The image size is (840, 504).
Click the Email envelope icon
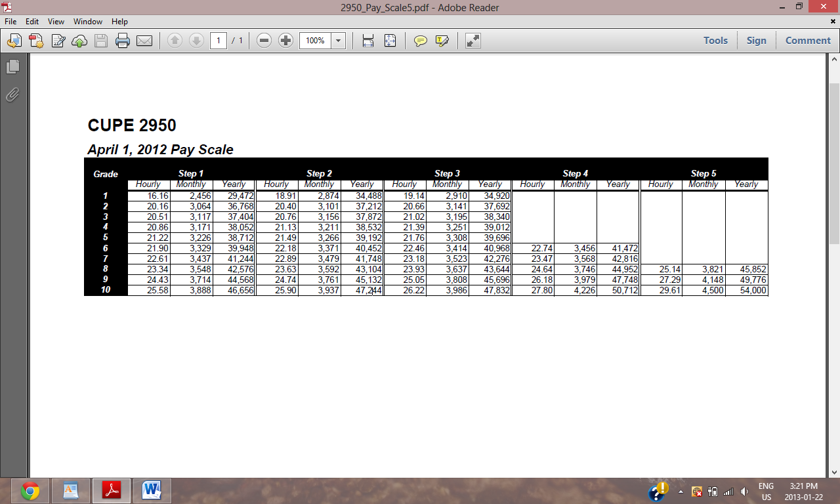click(x=144, y=41)
